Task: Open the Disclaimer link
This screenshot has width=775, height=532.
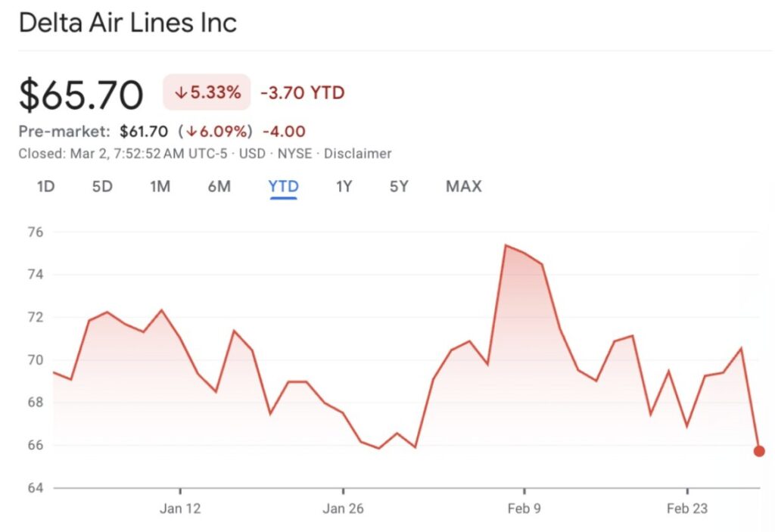Action: [x=358, y=154]
